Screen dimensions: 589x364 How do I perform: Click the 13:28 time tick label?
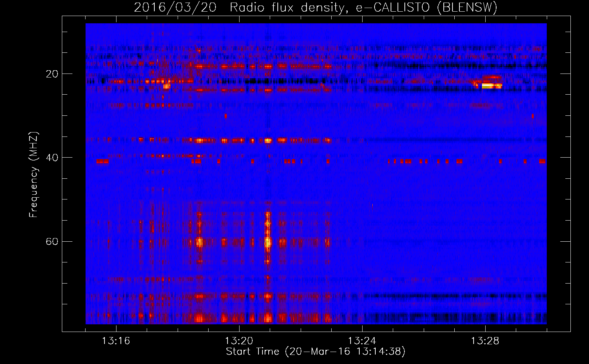[x=485, y=341]
